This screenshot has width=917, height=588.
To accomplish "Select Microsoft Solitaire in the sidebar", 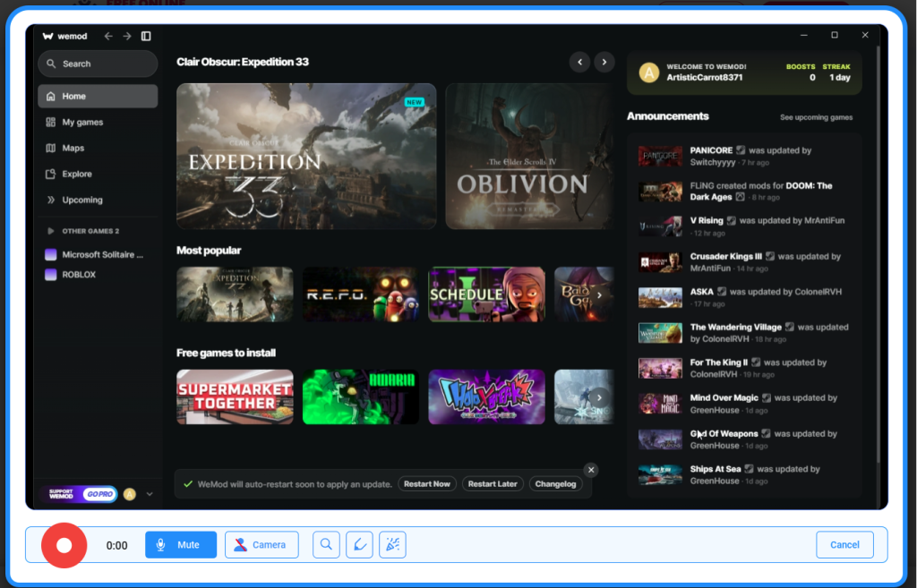I will click(95, 255).
